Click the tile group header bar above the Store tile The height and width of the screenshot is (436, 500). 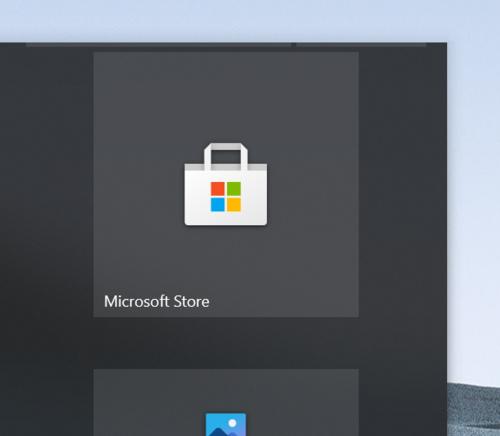pyautogui.click(x=159, y=45)
